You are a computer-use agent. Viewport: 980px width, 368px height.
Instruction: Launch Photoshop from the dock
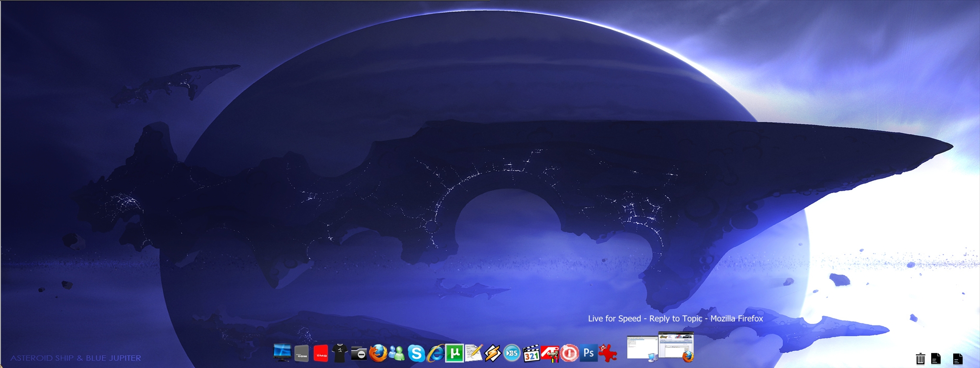pos(589,354)
